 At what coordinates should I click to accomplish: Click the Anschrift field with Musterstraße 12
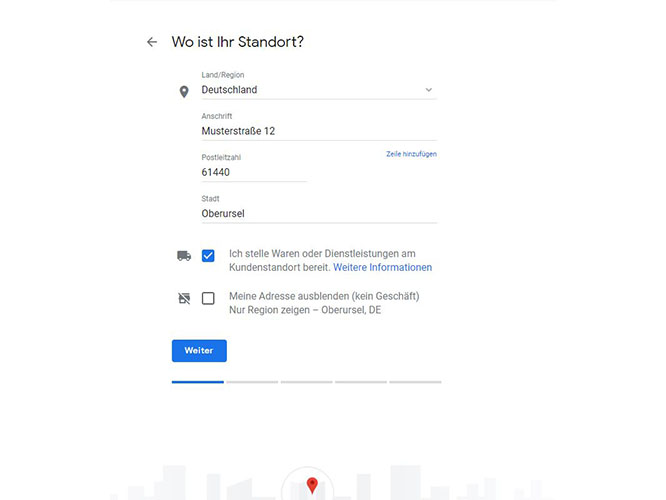[x=319, y=131]
